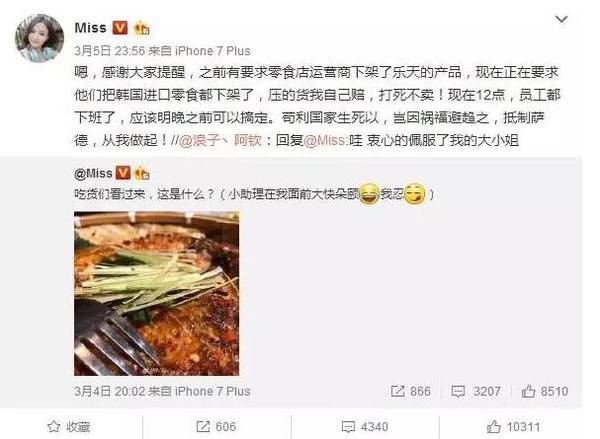Enlarge the spicy food photo thumbnail

157,293
